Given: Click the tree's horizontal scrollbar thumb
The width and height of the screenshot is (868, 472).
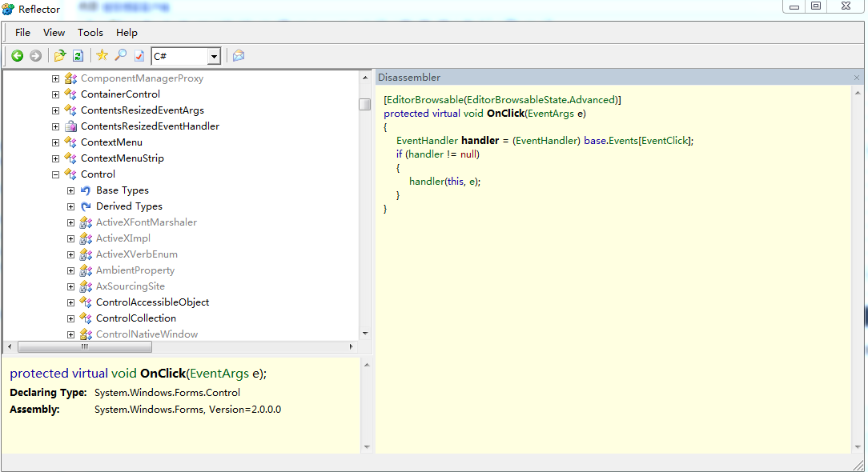Looking at the screenshot, I should [x=85, y=347].
